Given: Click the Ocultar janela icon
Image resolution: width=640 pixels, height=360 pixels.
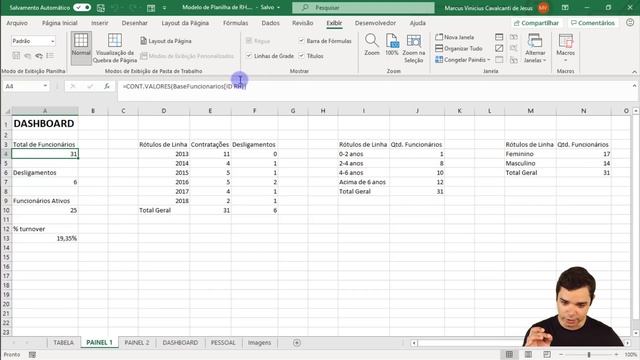Looking at the screenshot, I should [x=499, y=48].
